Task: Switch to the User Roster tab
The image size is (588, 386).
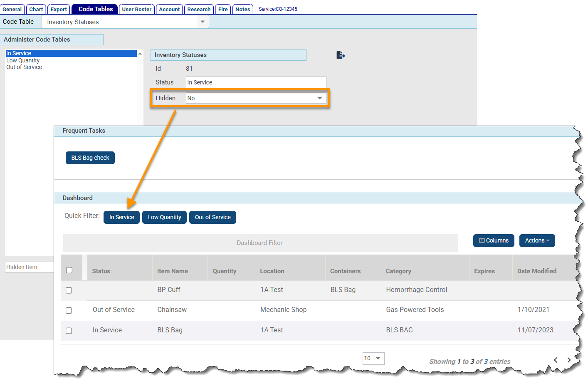Action: [137, 9]
